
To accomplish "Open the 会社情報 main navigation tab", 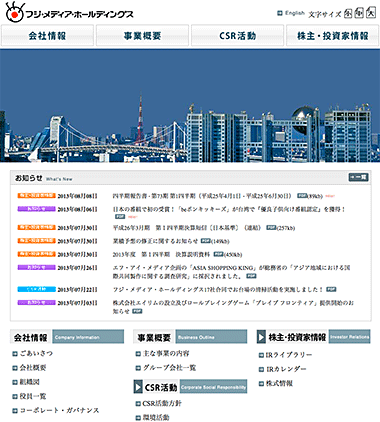I will [x=47, y=35].
